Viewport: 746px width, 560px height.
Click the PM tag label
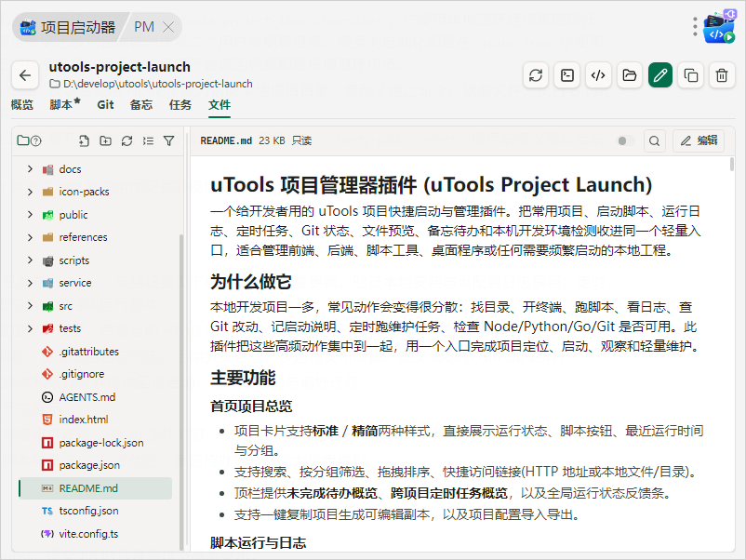(x=144, y=27)
